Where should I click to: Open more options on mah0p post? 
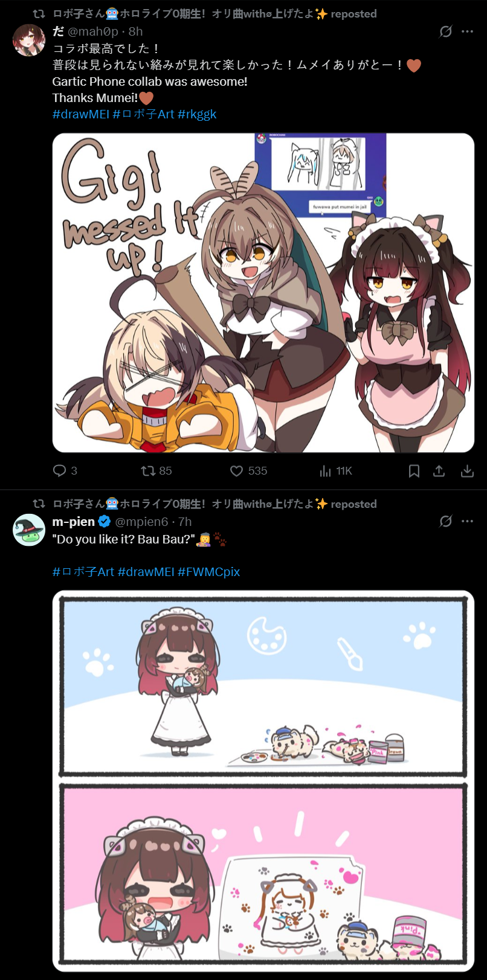point(467,31)
